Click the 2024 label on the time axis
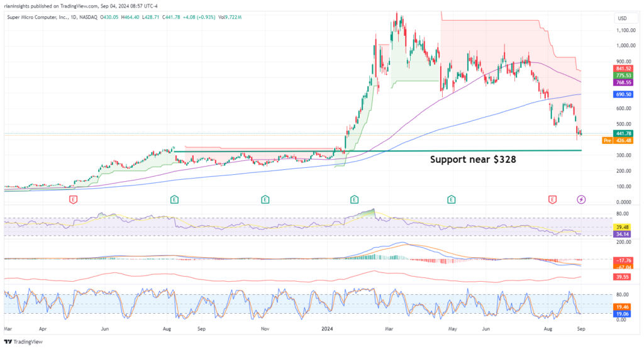 (327, 329)
